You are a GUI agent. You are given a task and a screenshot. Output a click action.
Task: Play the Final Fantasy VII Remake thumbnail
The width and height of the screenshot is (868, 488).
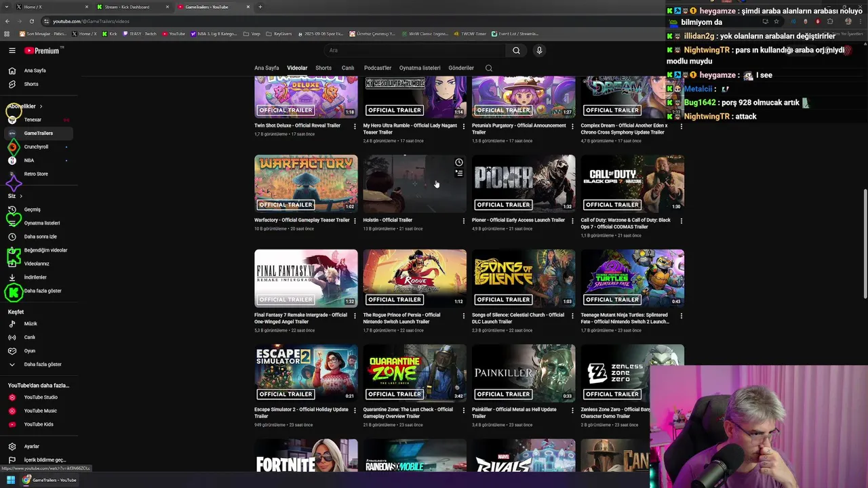(306, 279)
